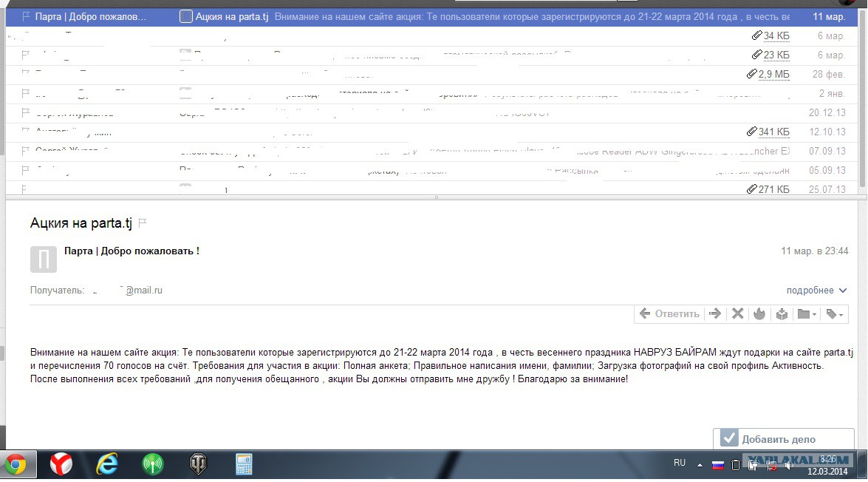The width and height of the screenshot is (868, 482).
Task: Launch World of Tanks from taskbar
Action: [198, 464]
